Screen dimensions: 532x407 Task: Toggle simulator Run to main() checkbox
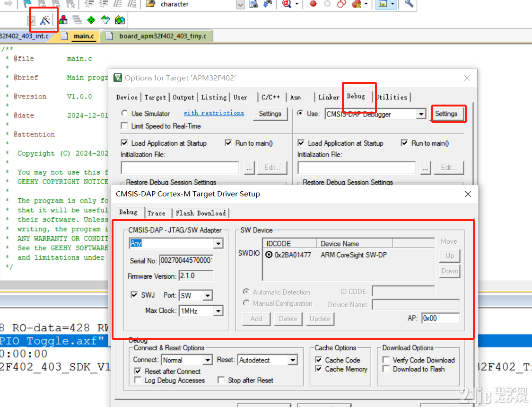click(228, 143)
